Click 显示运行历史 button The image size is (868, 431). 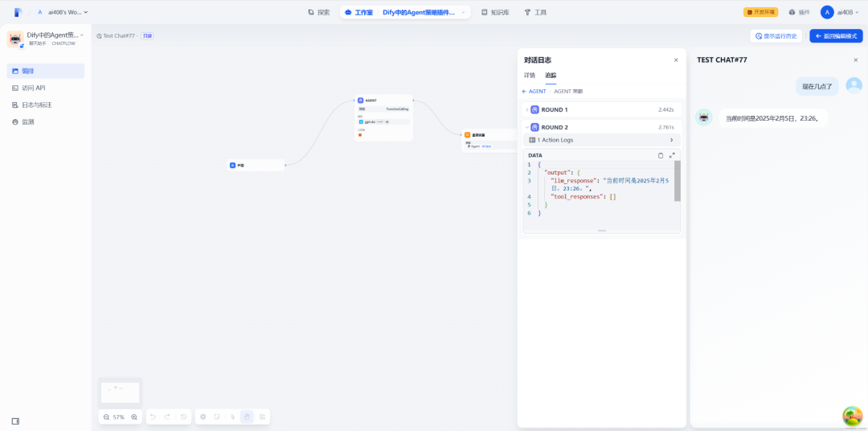776,36
